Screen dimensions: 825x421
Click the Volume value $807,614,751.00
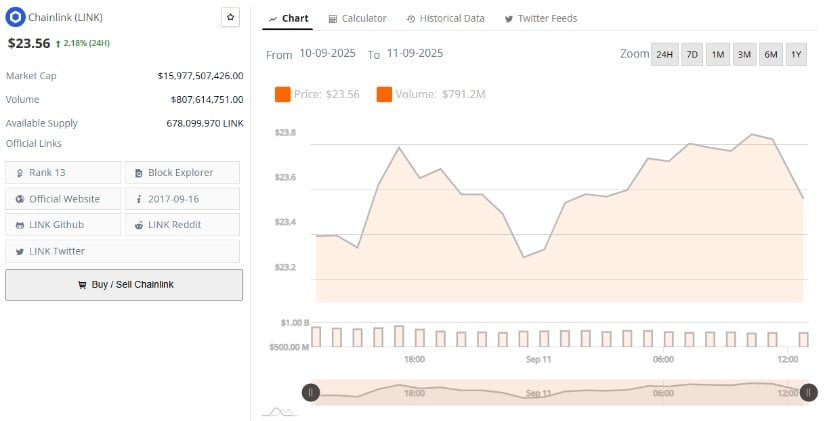click(x=207, y=99)
